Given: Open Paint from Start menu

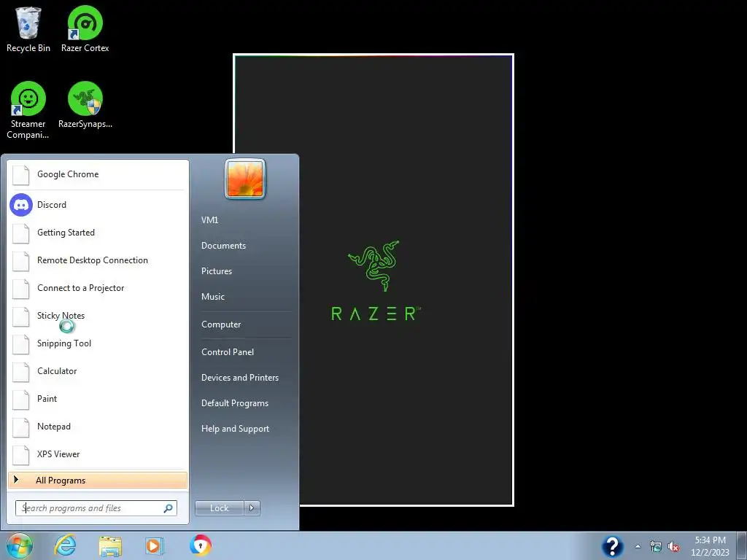Looking at the screenshot, I should click(x=98, y=399).
